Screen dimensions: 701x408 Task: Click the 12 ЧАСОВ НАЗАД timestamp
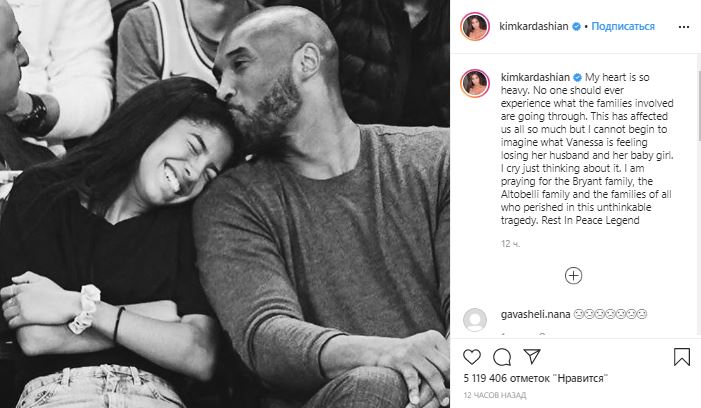tap(494, 395)
